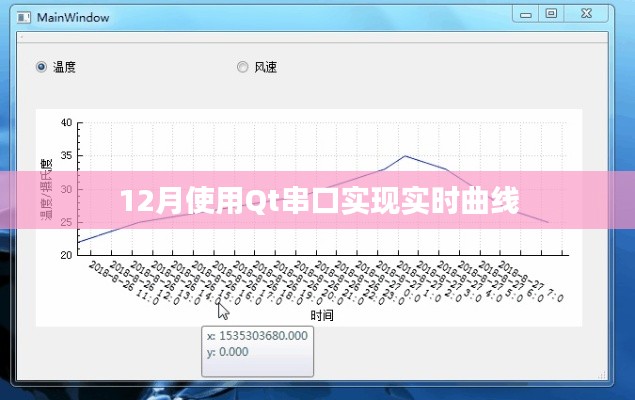Maximize the MainWindow window

coord(551,14)
